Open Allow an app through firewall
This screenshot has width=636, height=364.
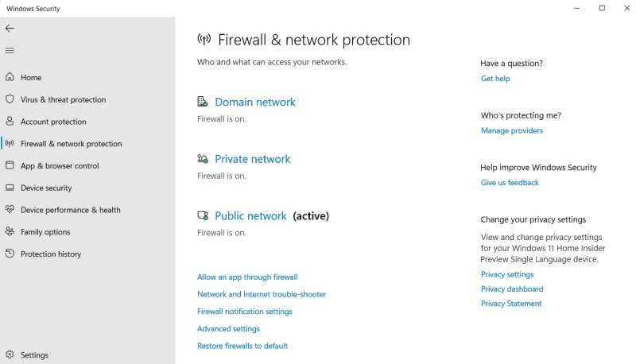click(247, 277)
